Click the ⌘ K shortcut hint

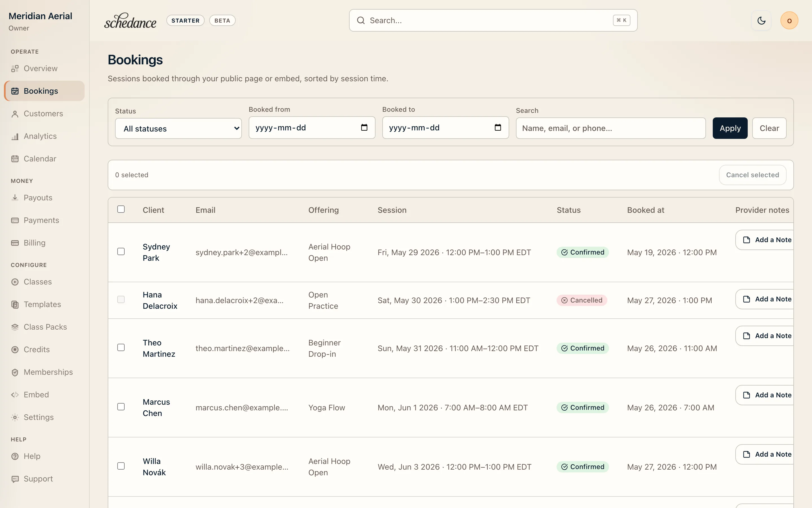coord(621,21)
